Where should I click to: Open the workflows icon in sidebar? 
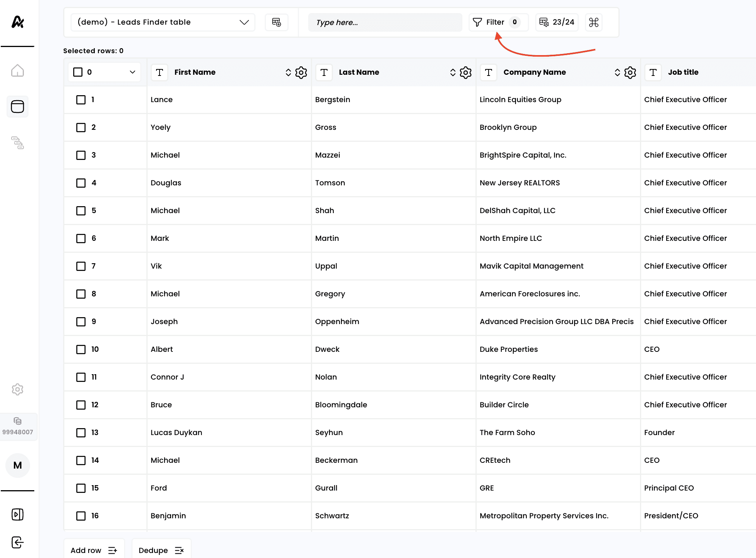17,143
